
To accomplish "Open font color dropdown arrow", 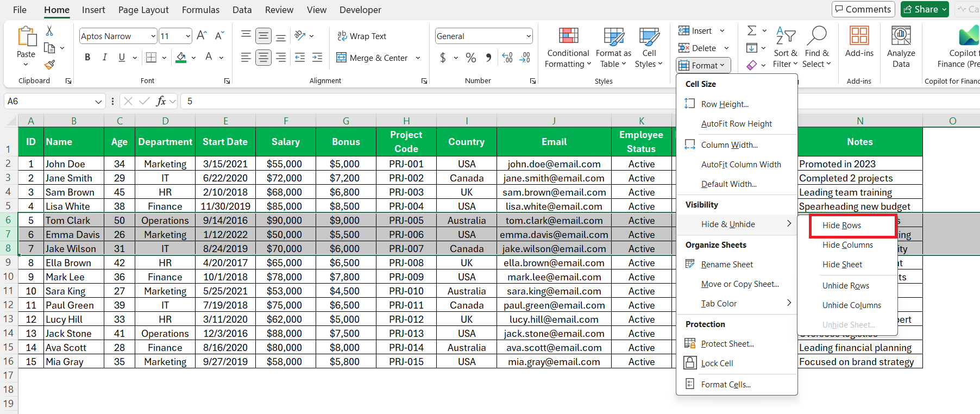I will click(221, 58).
